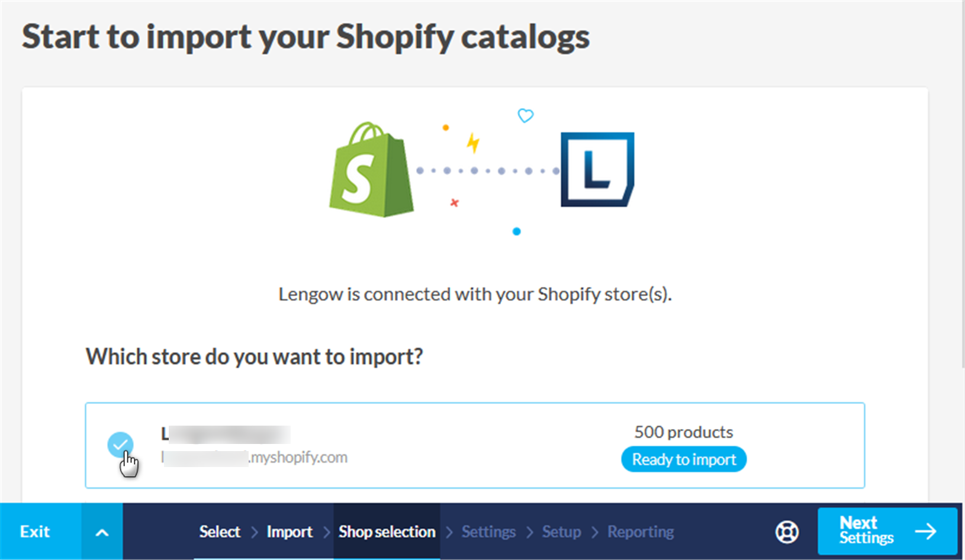Click the Shopify bag logo
The width and height of the screenshot is (965, 560).
tap(371, 170)
